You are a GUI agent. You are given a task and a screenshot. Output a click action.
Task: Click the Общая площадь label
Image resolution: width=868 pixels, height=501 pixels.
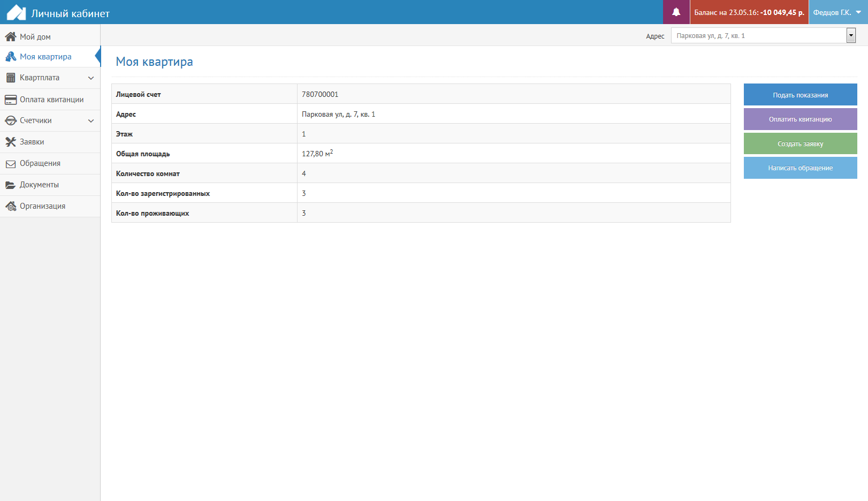tap(143, 154)
